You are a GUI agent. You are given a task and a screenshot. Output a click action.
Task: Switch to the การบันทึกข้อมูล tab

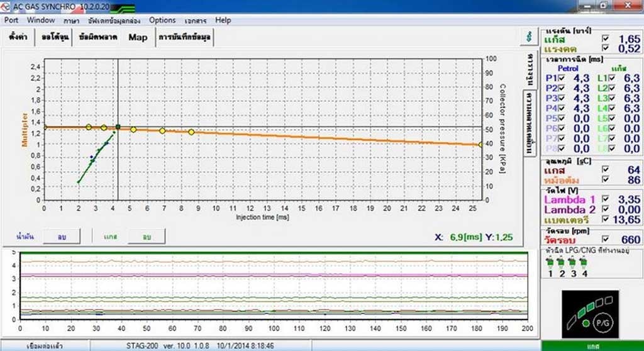185,37
